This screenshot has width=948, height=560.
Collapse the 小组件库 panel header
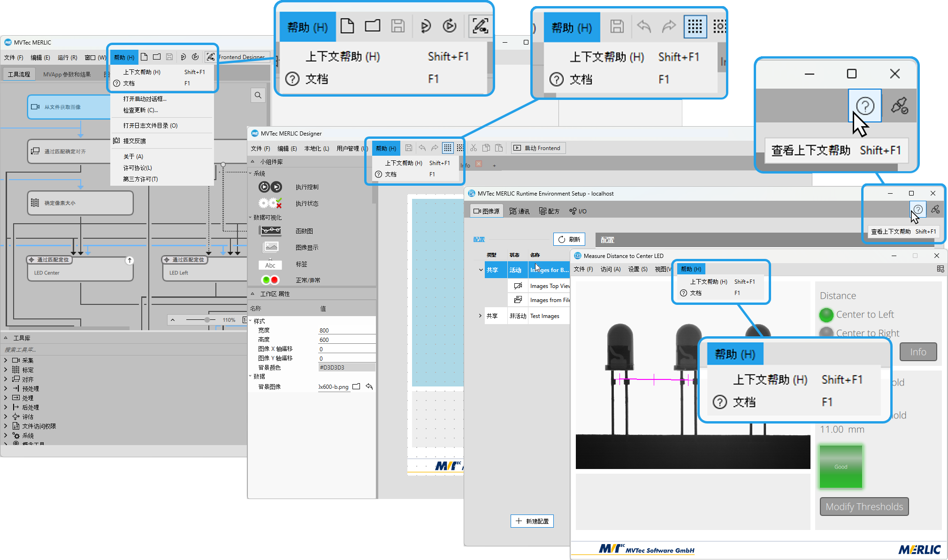click(252, 162)
